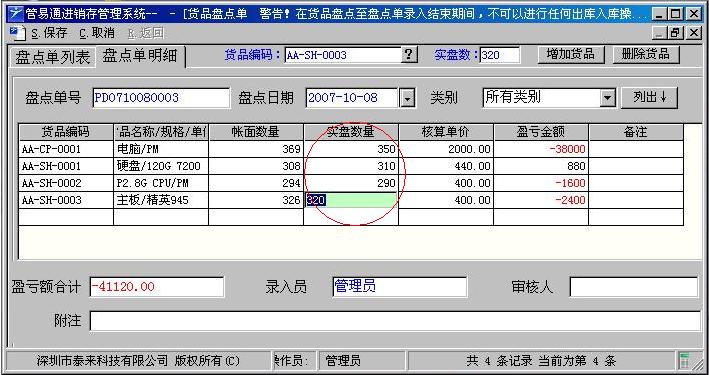Screen dimensions: 709x375
Task: Click the actual count cell 310
Action: (x=351, y=166)
